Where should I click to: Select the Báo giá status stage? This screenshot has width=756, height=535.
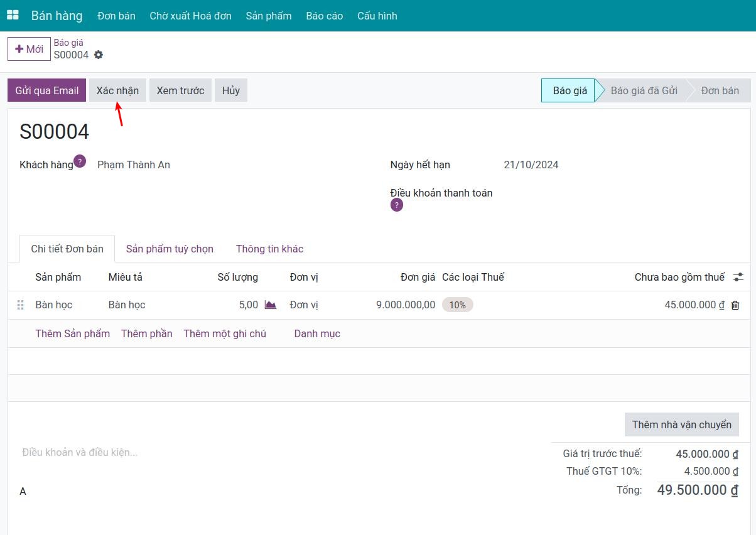(x=568, y=90)
